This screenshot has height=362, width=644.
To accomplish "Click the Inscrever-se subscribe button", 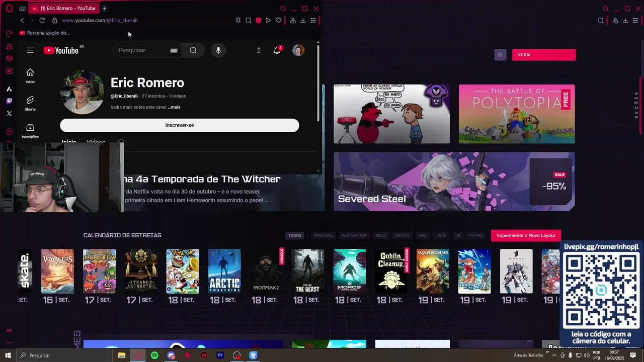I will point(180,125).
